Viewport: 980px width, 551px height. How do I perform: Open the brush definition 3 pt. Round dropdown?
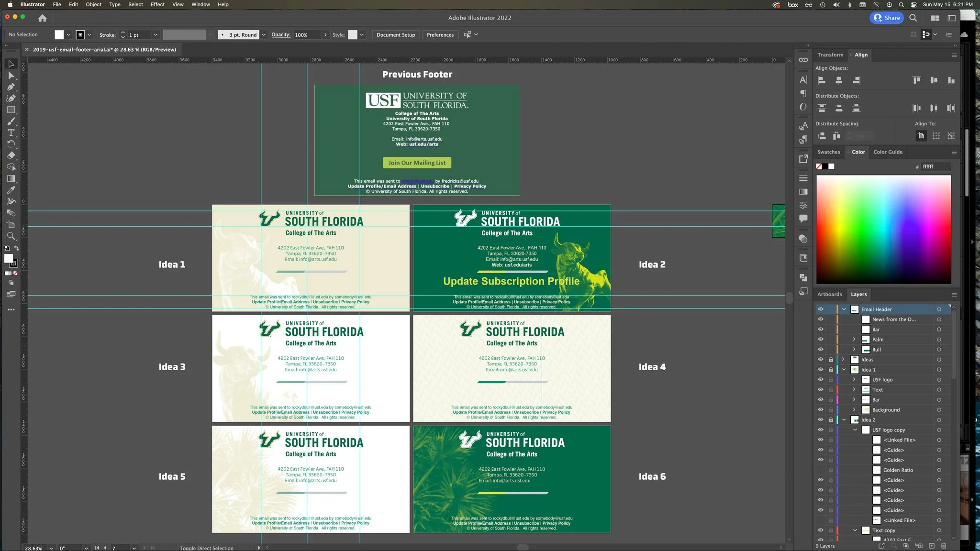(x=264, y=35)
